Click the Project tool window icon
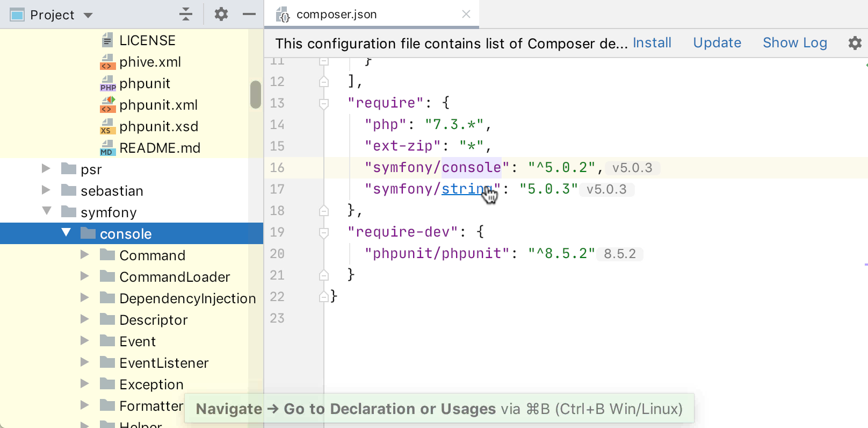Image resolution: width=868 pixels, height=428 pixels. 17,15
